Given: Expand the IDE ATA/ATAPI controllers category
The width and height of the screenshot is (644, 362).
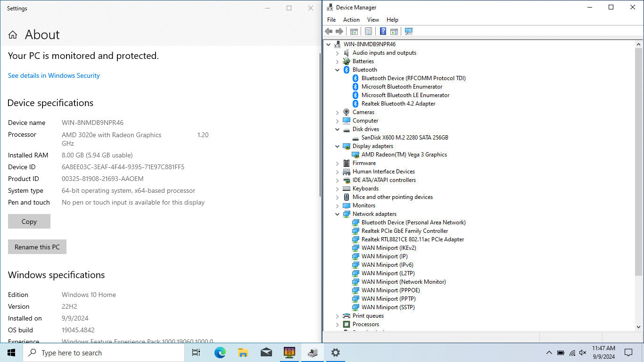Looking at the screenshot, I should pyautogui.click(x=338, y=180).
